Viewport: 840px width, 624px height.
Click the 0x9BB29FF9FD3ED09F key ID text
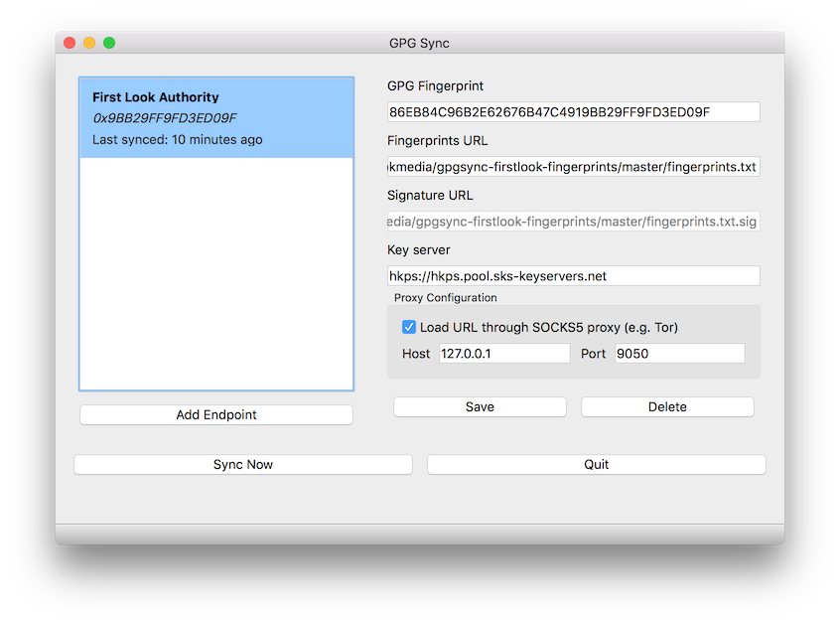pos(165,118)
